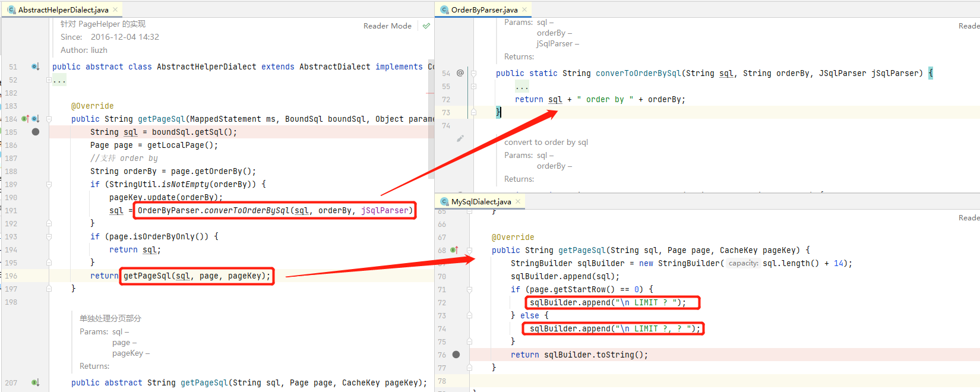This screenshot has width=980, height=392.
Task: Click the @ gutter icon on line 54
Action: (460, 73)
